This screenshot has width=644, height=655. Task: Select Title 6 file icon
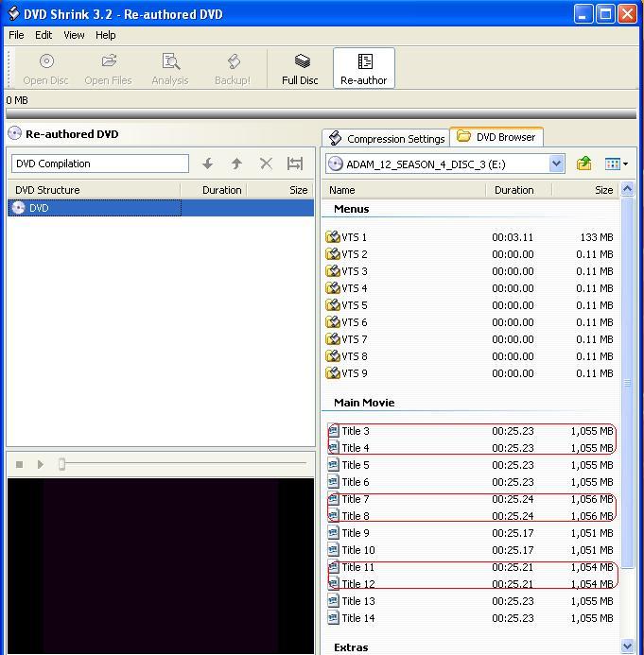[x=333, y=482]
